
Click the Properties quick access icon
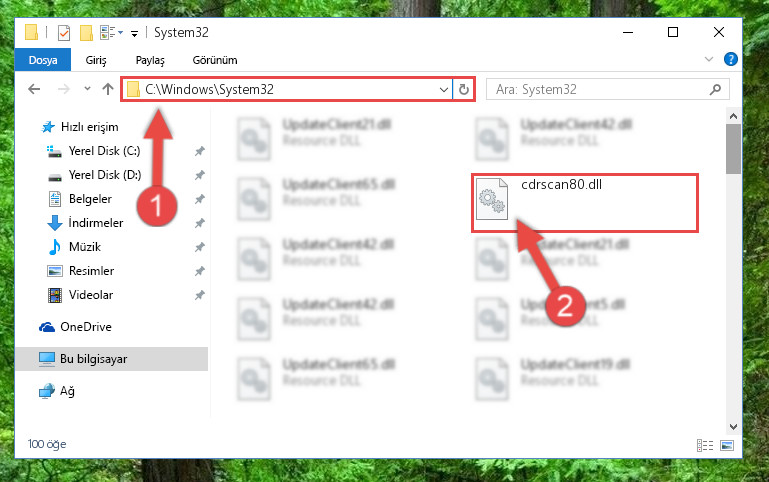click(64, 33)
